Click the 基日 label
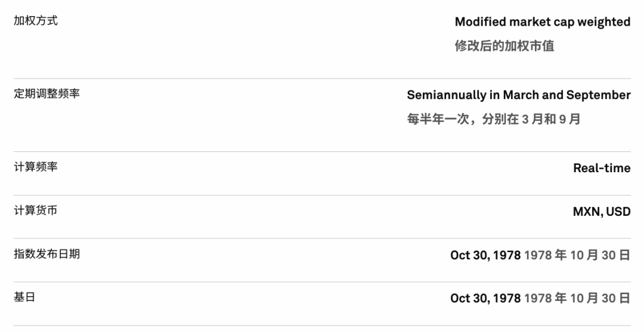Image resolution: width=644 pixels, height=332 pixels. (24, 297)
